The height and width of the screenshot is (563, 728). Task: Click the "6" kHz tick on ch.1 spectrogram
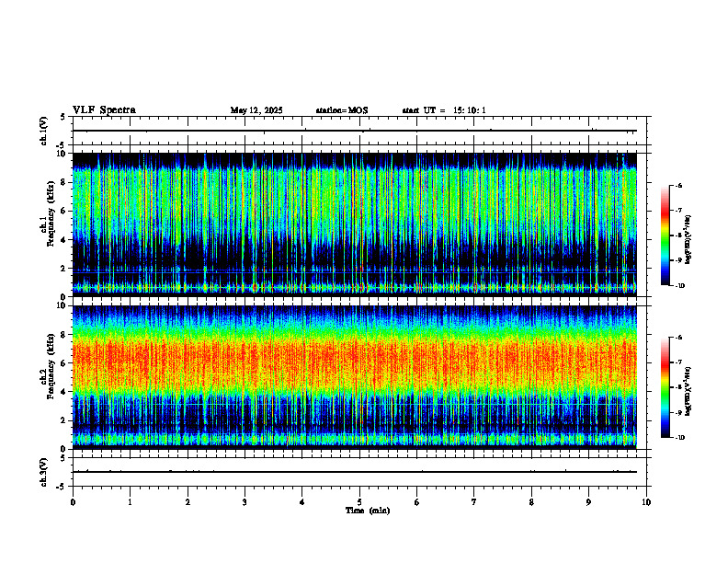64,211
